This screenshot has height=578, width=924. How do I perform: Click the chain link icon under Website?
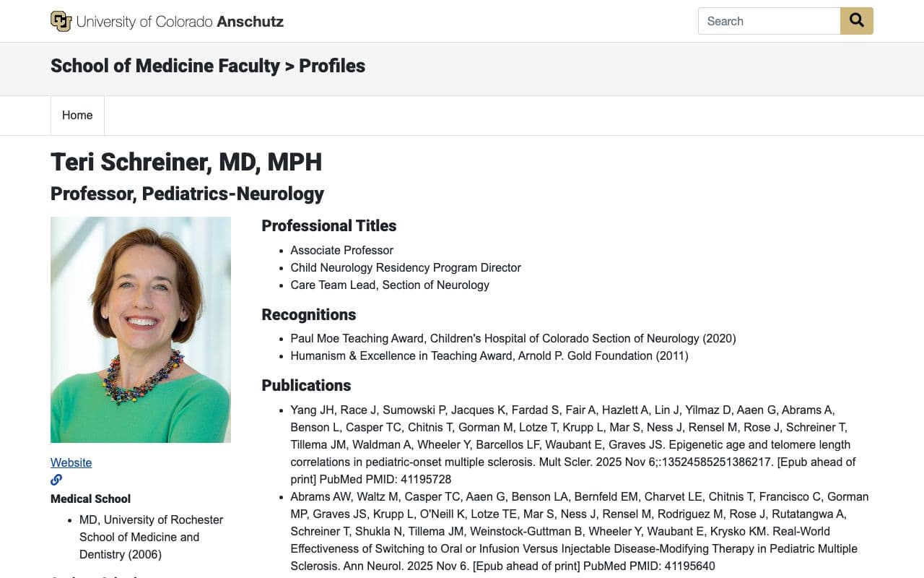click(x=56, y=480)
